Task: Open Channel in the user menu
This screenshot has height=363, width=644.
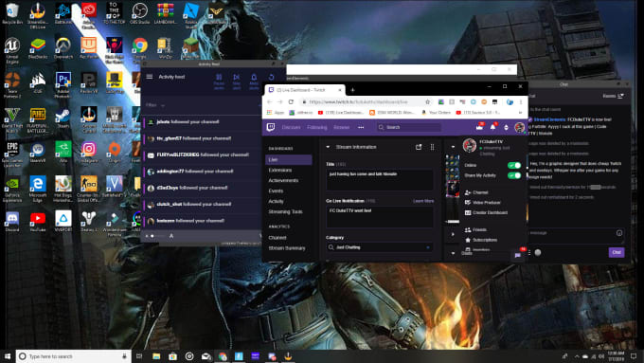Action: [x=476, y=192]
